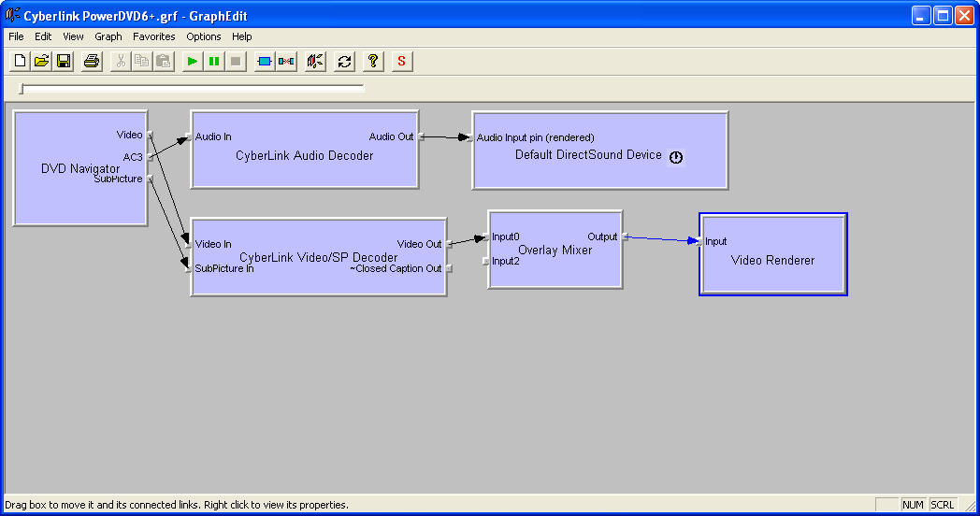The image size is (980, 516).
Task: Maximize the GraphEdit window
Action: tap(943, 16)
